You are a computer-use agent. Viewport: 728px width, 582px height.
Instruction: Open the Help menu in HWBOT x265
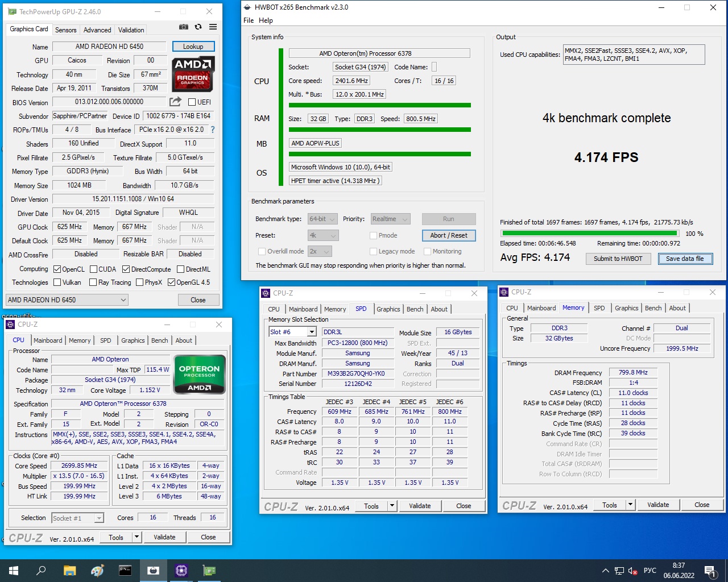coord(266,20)
